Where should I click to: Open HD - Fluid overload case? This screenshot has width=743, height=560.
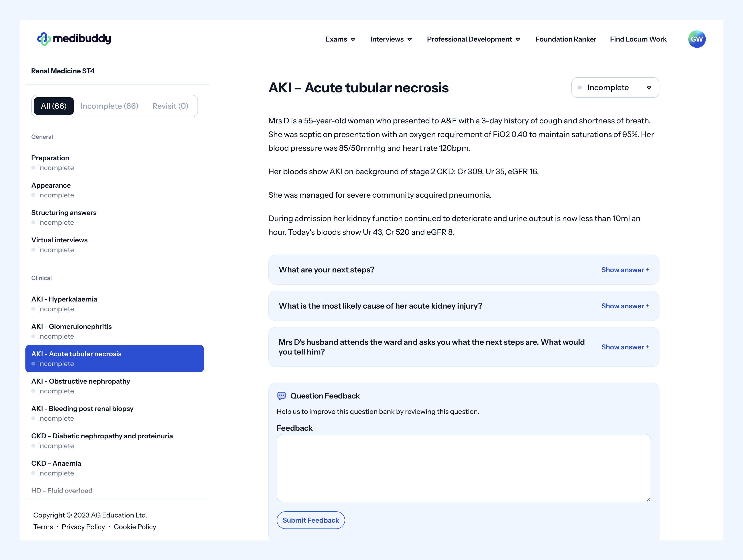pos(62,491)
